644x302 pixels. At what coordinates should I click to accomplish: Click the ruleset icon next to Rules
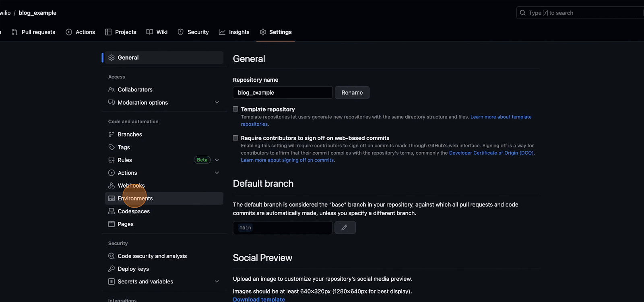click(x=111, y=160)
